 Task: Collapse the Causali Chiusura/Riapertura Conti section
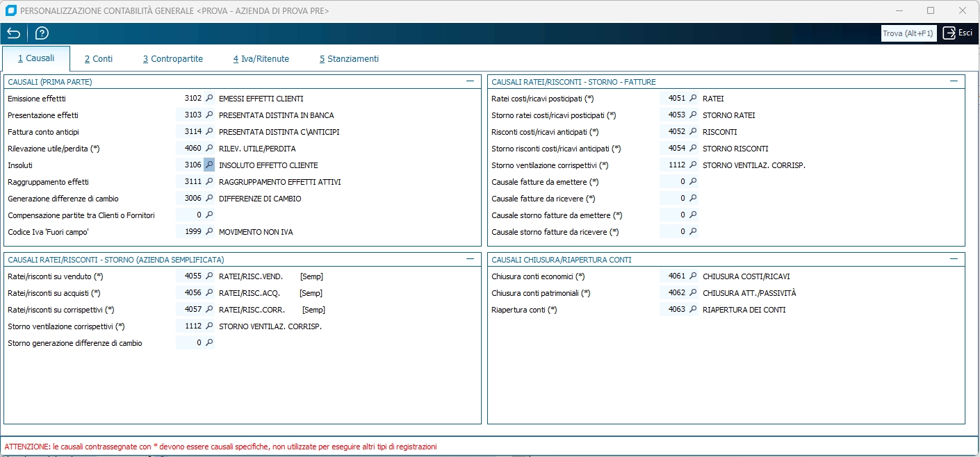[x=954, y=259]
